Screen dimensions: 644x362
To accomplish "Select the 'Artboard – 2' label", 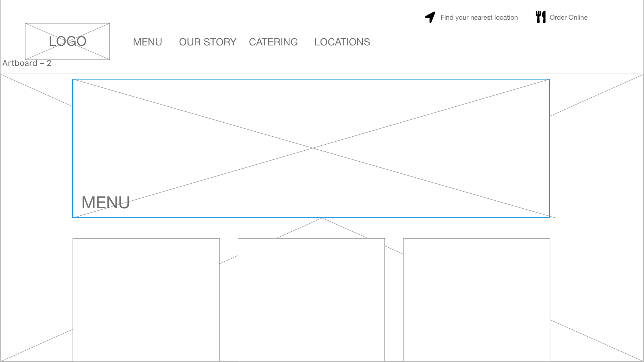I will coord(27,63).
